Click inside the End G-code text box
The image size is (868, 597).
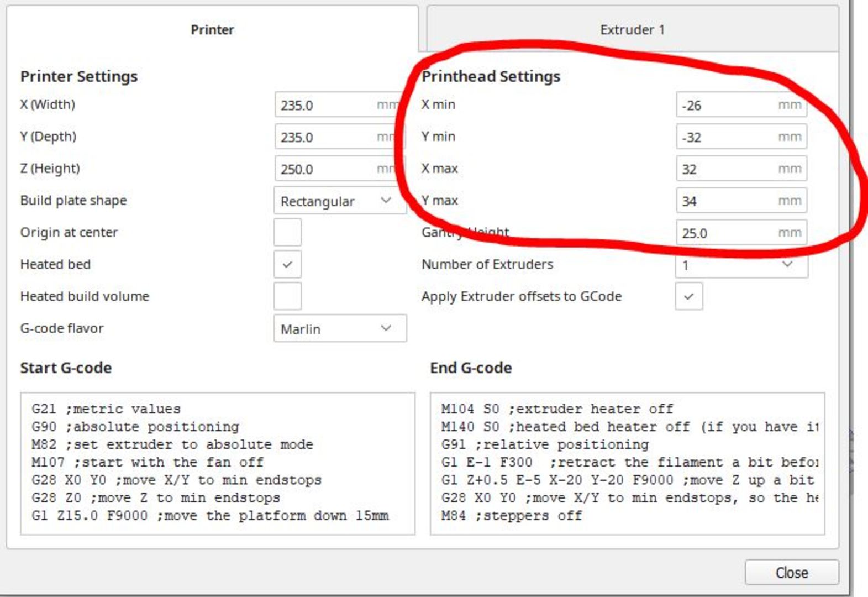click(x=627, y=463)
